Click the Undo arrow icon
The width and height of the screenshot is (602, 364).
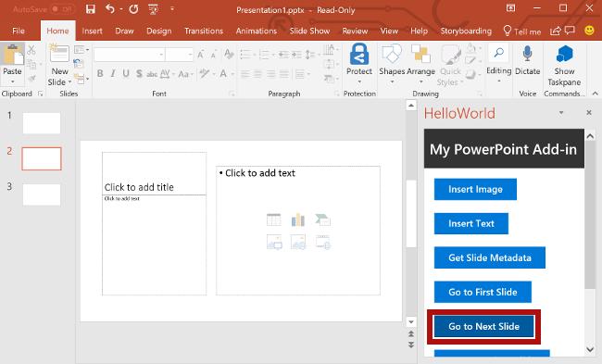[x=110, y=9]
